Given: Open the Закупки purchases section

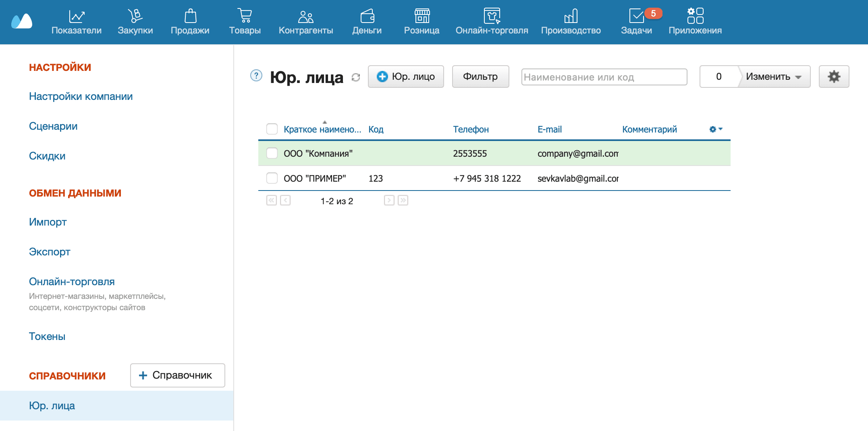Looking at the screenshot, I should tap(135, 17).
